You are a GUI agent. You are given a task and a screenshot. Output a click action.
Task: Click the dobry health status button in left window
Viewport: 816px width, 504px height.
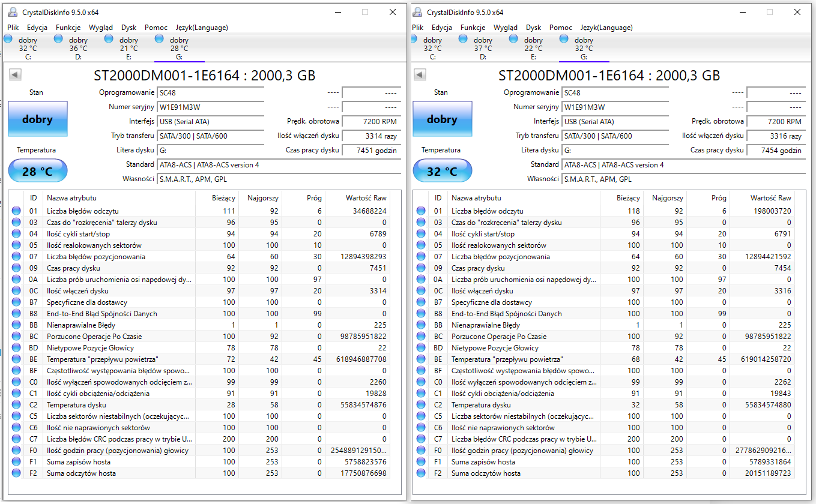(38, 119)
